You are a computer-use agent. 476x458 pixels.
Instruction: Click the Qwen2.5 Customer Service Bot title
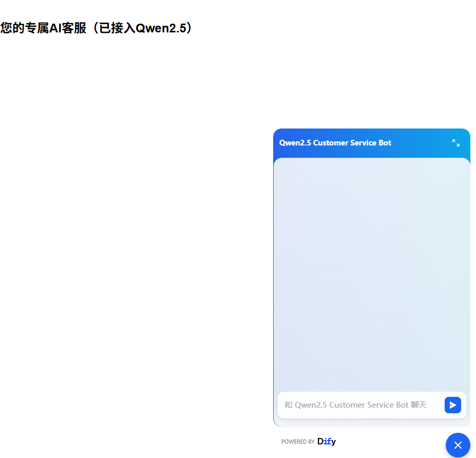pos(335,143)
